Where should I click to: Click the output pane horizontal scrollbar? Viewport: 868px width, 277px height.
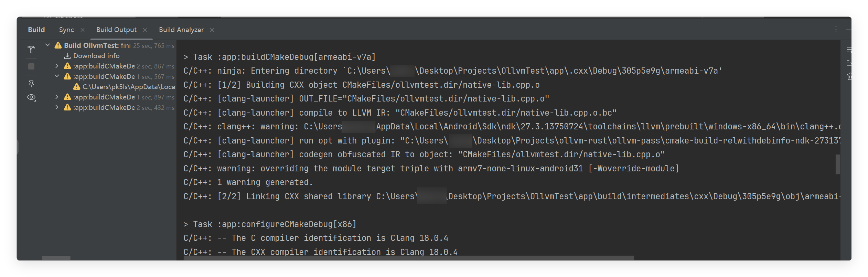(x=409, y=258)
